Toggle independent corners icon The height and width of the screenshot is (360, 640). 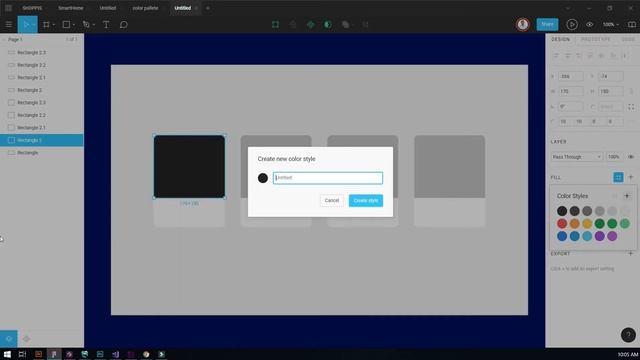631,107
